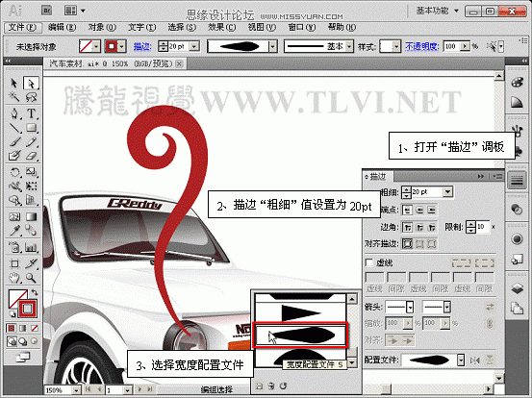532x398 pixels.
Task: Open zoom level dropdown at 150%
Action: coord(76,390)
